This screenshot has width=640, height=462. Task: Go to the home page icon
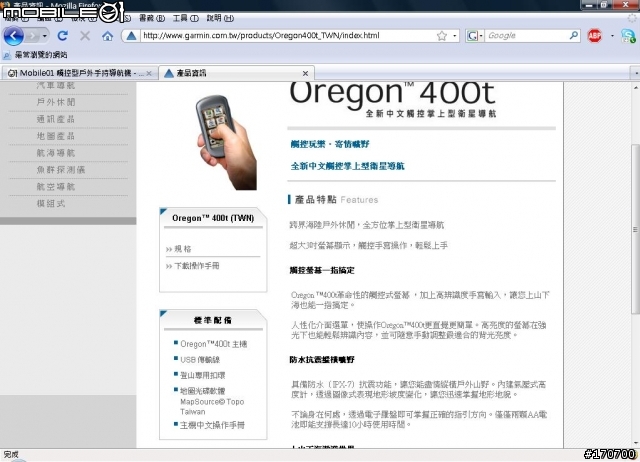coord(108,36)
